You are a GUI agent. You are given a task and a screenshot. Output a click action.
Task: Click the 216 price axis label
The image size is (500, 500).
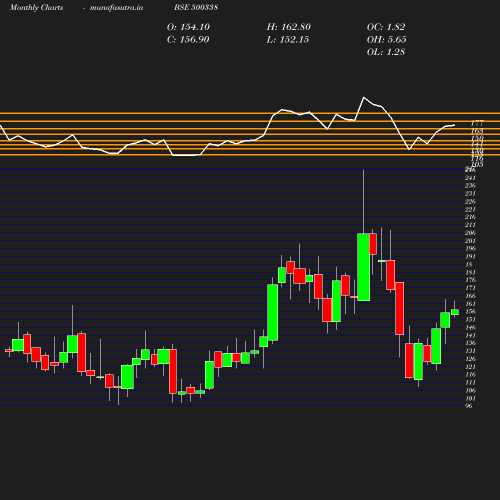470,217
